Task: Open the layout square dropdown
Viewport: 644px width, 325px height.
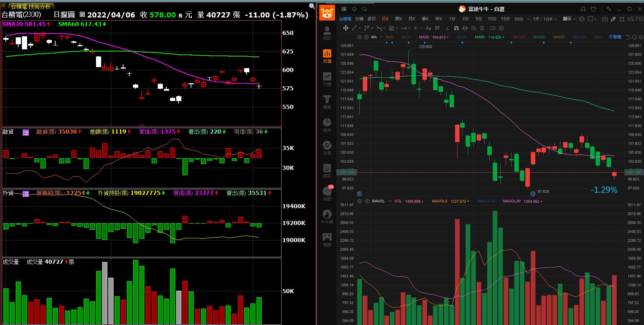Action: (x=592, y=19)
